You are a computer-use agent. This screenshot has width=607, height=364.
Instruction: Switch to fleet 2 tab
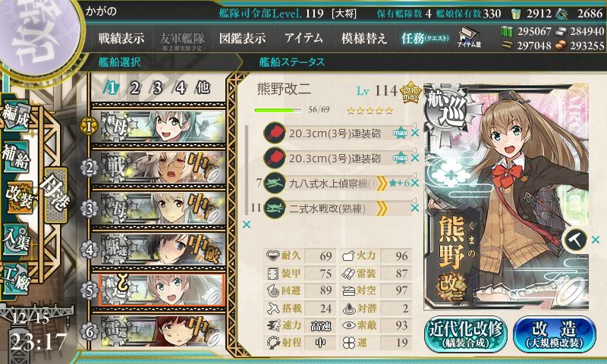point(134,88)
